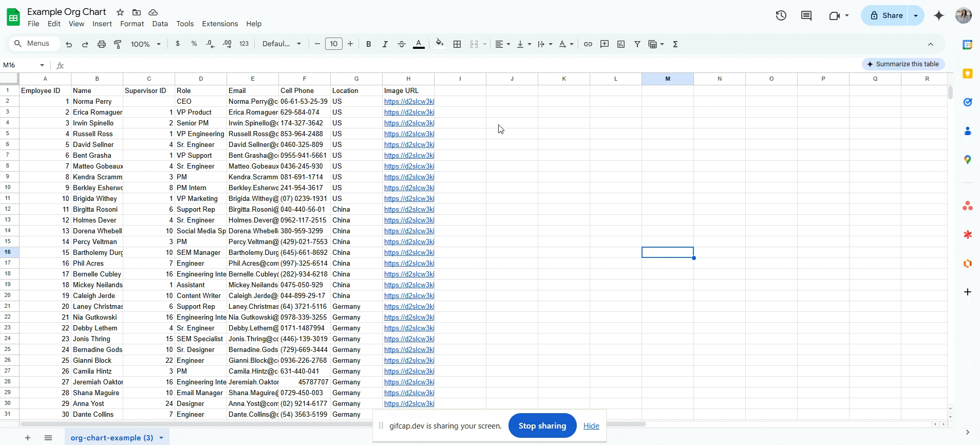
Task: Open text wrapping dropdown
Action: click(545, 44)
